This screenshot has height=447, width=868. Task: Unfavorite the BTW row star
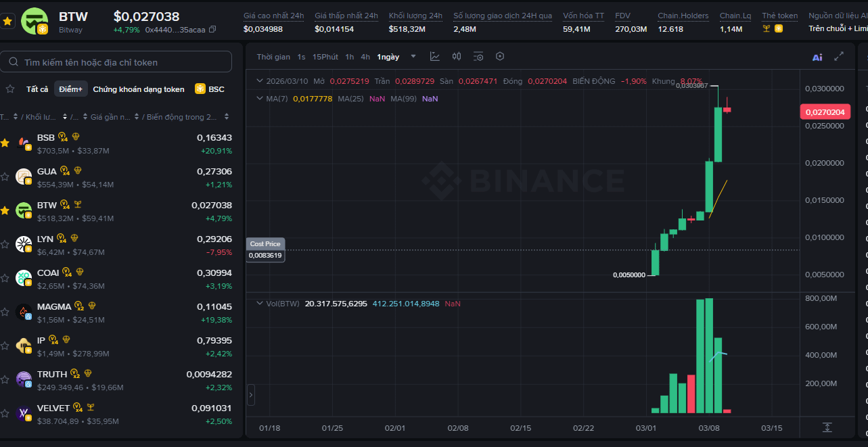click(5, 210)
